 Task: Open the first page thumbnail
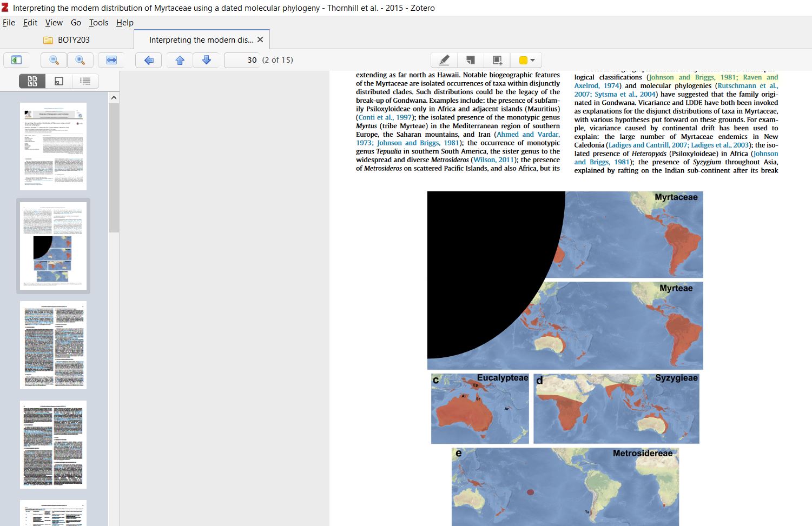pos(53,147)
